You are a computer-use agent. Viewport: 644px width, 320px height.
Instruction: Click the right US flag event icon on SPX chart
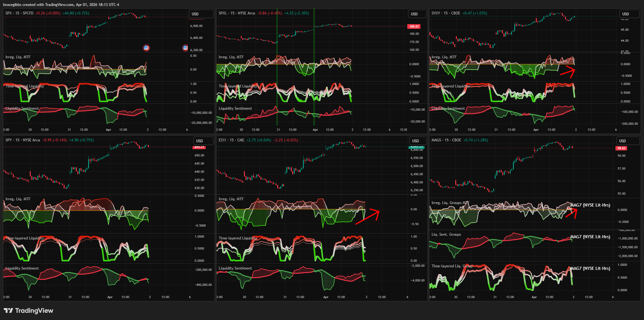(x=185, y=48)
